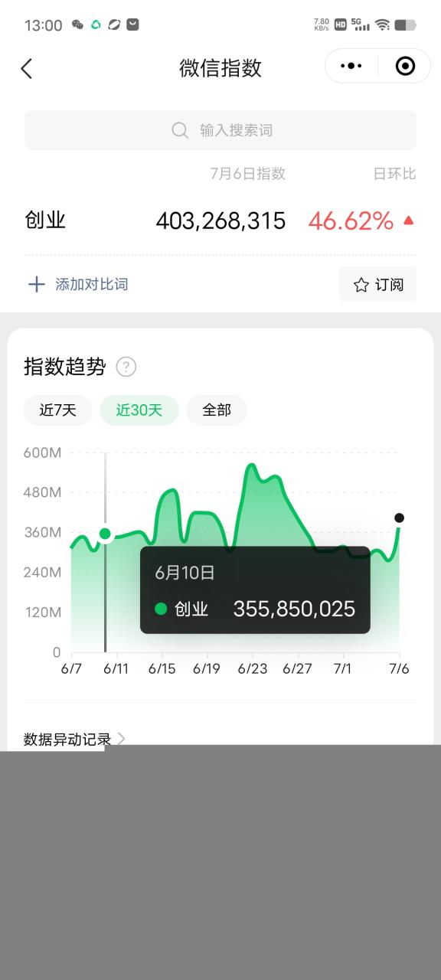Click the tooltip value 355,850,025
The width and height of the screenshot is (441, 980).
[294, 609]
